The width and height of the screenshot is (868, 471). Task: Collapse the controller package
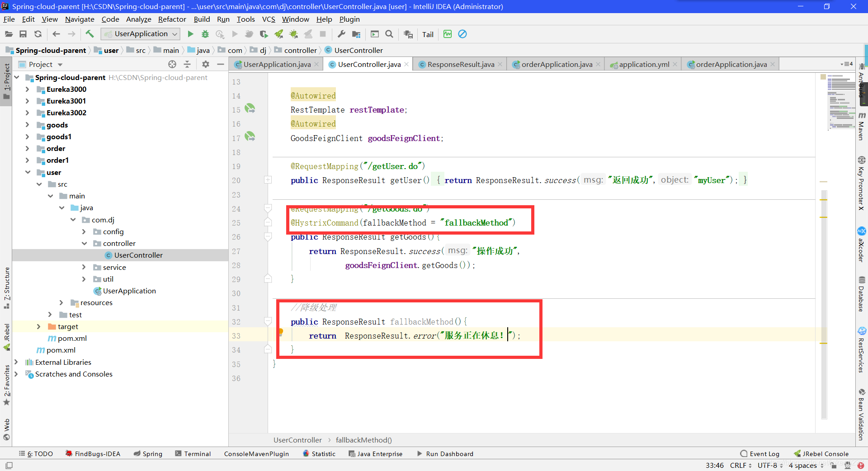coord(84,243)
